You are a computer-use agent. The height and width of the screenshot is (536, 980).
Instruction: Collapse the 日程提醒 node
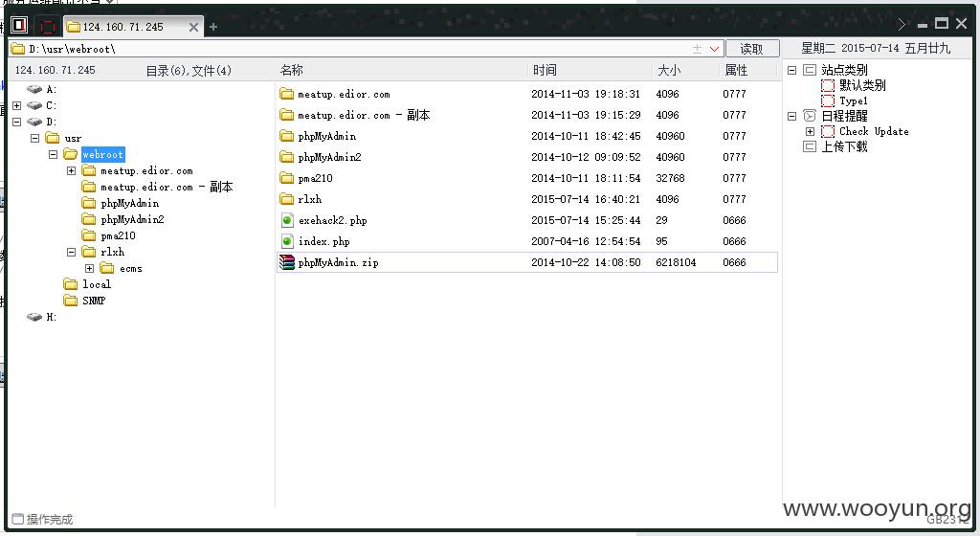point(791,116)
